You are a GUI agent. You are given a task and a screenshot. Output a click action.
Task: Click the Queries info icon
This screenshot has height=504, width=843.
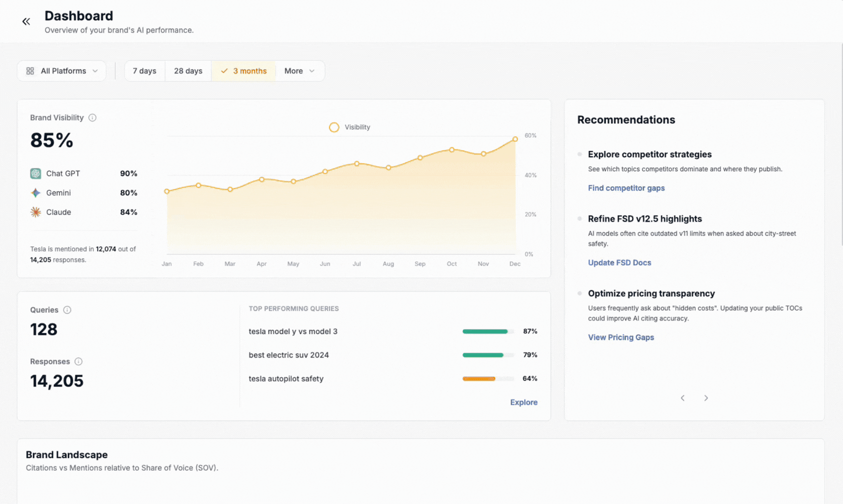pos(67,310)
